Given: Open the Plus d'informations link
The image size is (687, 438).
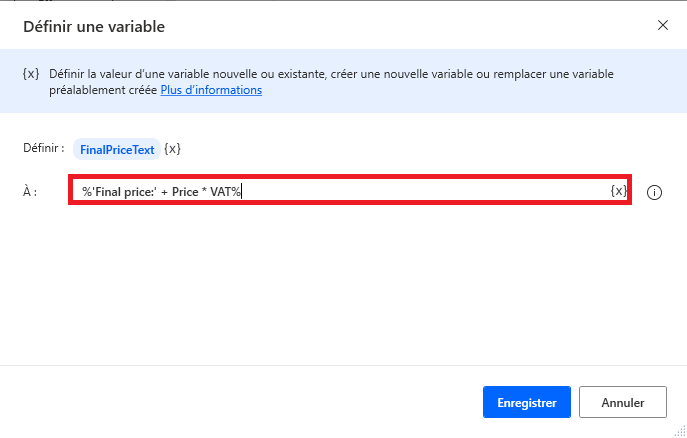Looking at the screenshot, I should click(211, 90).
